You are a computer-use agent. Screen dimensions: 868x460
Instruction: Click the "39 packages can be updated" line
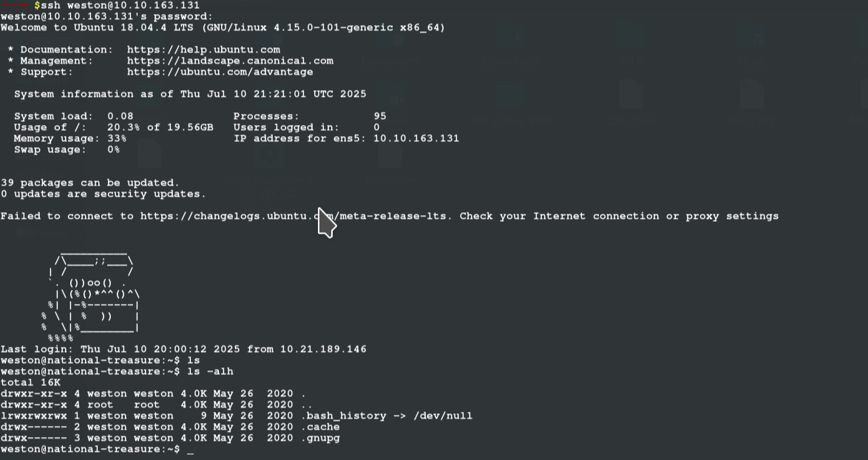(x=89, y=183)
